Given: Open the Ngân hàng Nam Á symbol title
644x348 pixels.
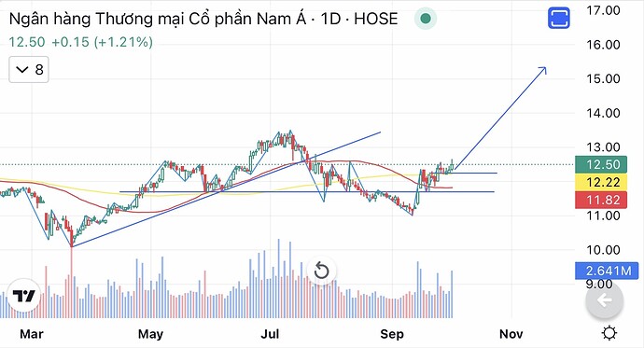Looking at the screenshot, I should pyautogui.click(x=203, y=19).
